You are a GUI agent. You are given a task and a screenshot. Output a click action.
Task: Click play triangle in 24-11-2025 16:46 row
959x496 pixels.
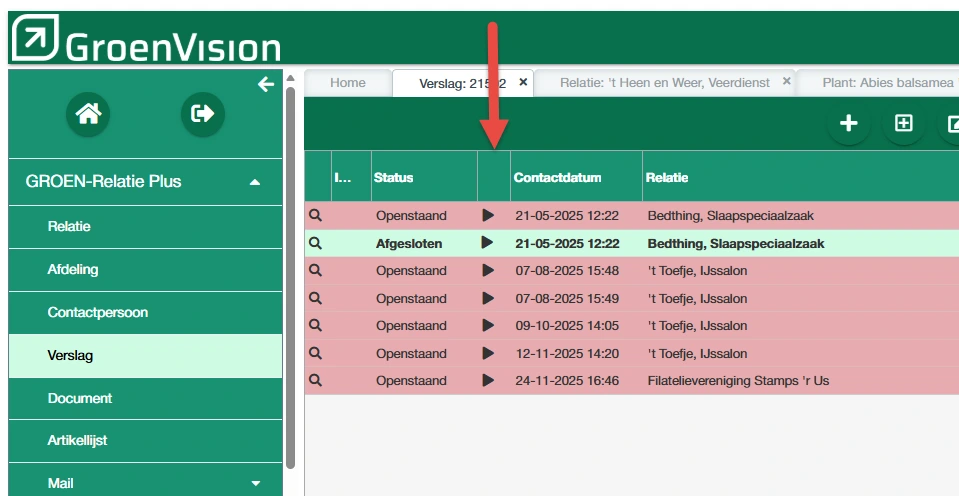pos(487,380)
